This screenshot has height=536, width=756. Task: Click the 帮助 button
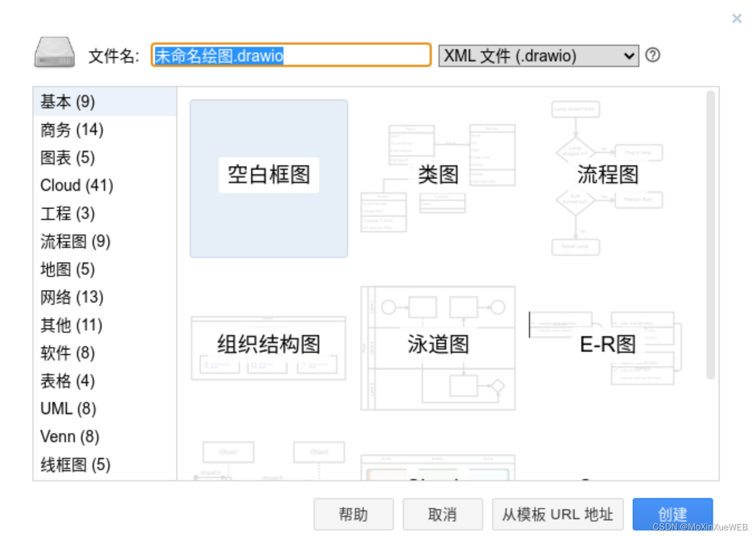pos(354,514)
